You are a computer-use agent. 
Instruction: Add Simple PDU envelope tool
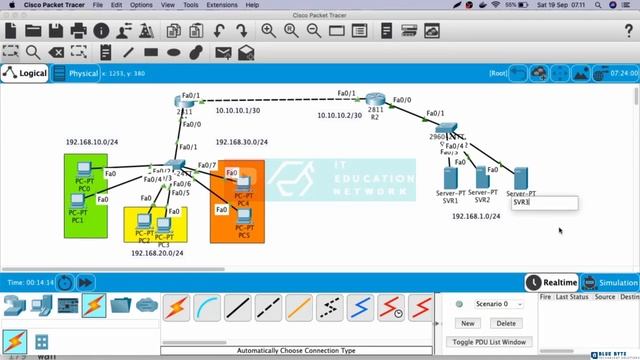pyautogui.click(x=223, y=53)
